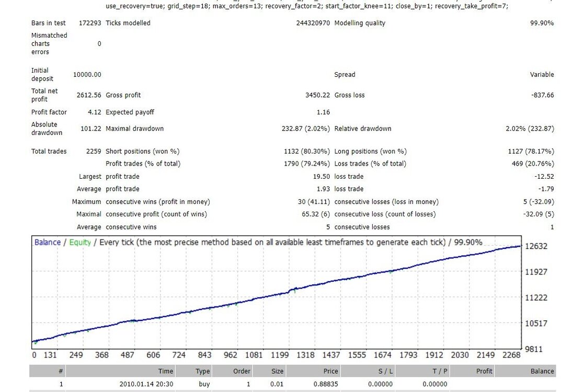Click the Equity legend label in chart
The image size is (572, 392).
(80, 243)
